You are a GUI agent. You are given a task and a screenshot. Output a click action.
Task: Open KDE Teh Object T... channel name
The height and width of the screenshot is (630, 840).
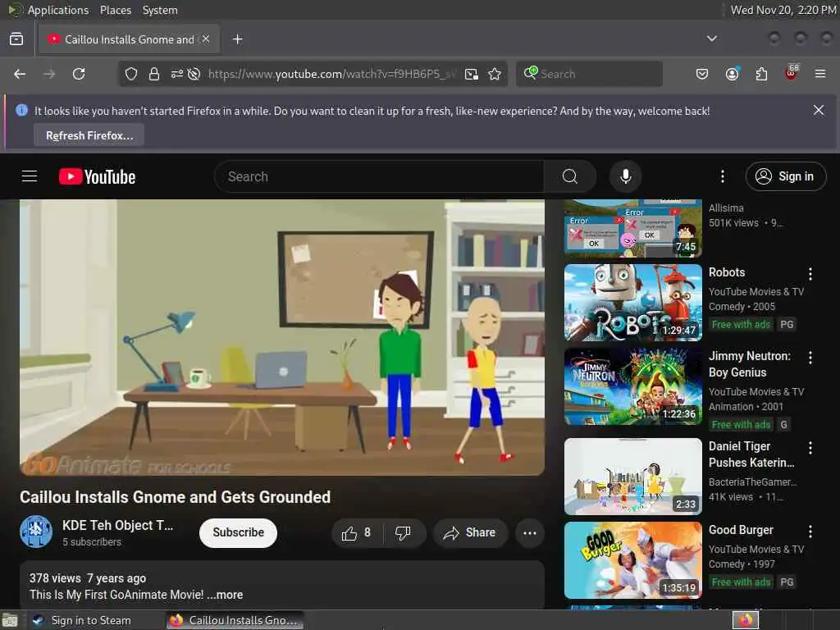[117, 526]
